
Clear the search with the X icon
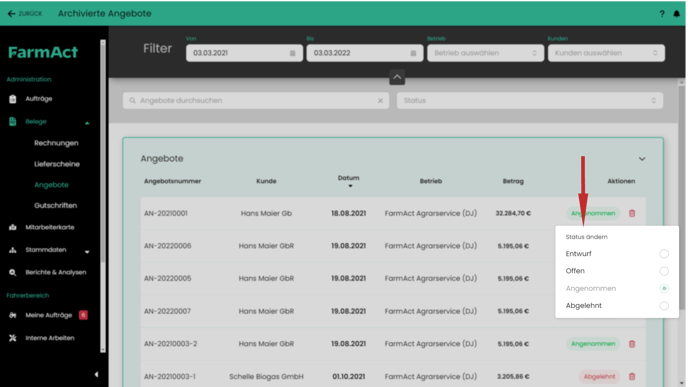tap(380, 100)
